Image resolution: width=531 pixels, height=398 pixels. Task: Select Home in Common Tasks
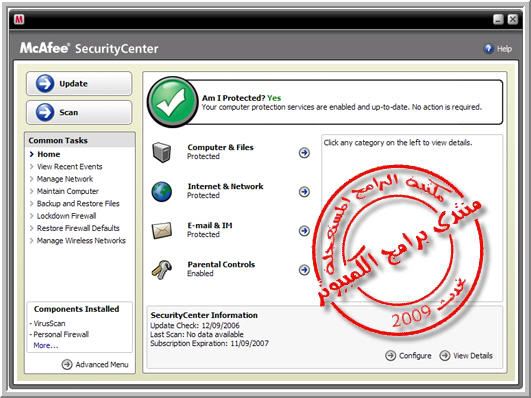tap(48, 154)
